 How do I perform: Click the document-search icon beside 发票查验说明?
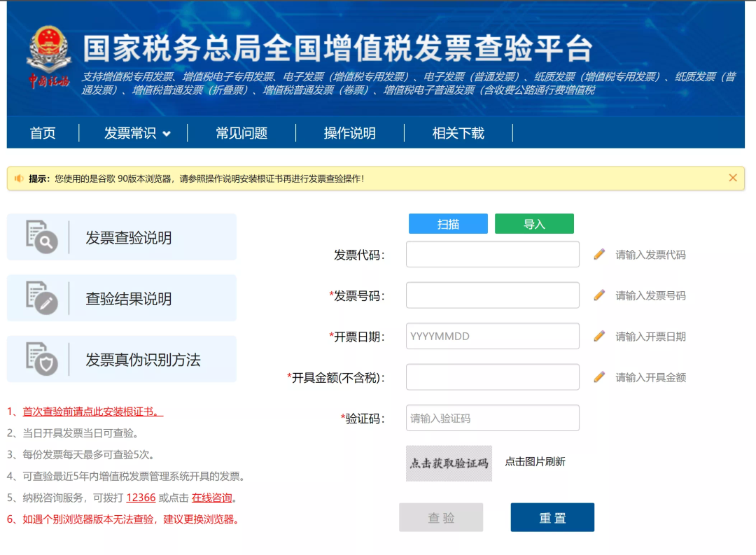pyautogui.click(x=41, y=237)
